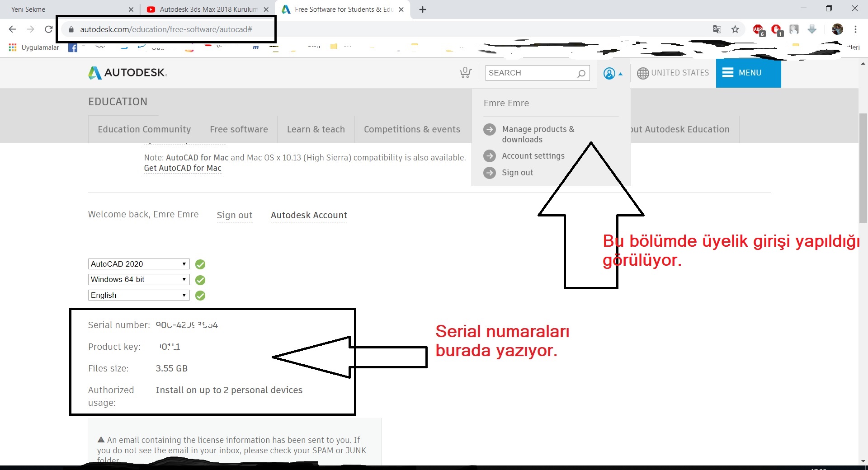This screenshot has height=470, width=868.
Task: Open the Windows 64-bit OS dropdown
Action: (139, 279)
